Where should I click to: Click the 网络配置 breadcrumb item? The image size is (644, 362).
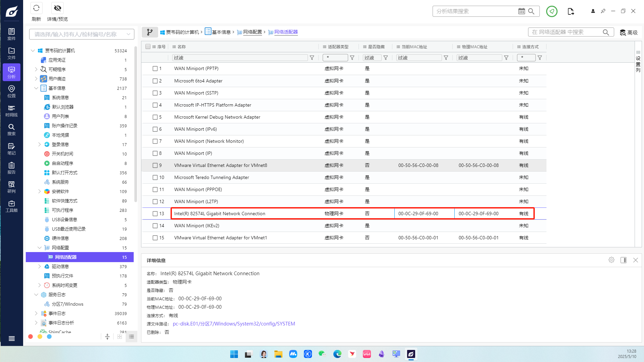[x=252, y=32]
